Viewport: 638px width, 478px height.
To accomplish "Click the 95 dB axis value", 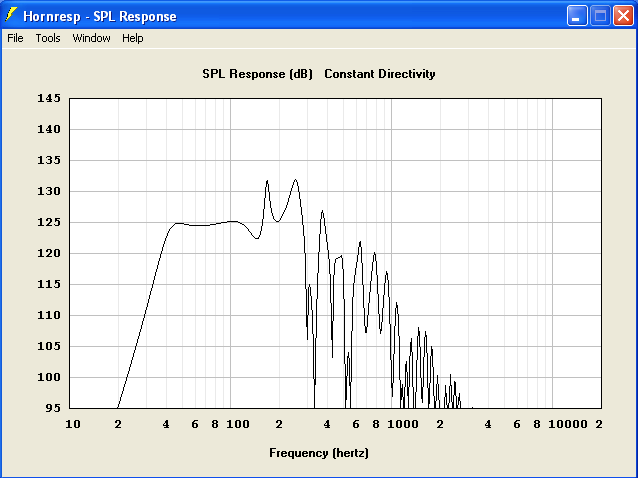I will point(53,408).
